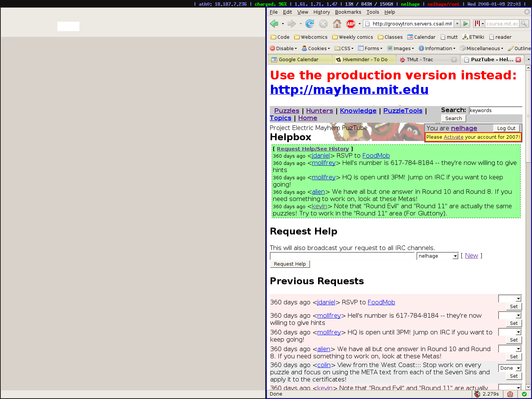Click the Adblock Plus ABP icon
Image resolution: width=532 pixels, height=399 pixels.
[351, 24]
